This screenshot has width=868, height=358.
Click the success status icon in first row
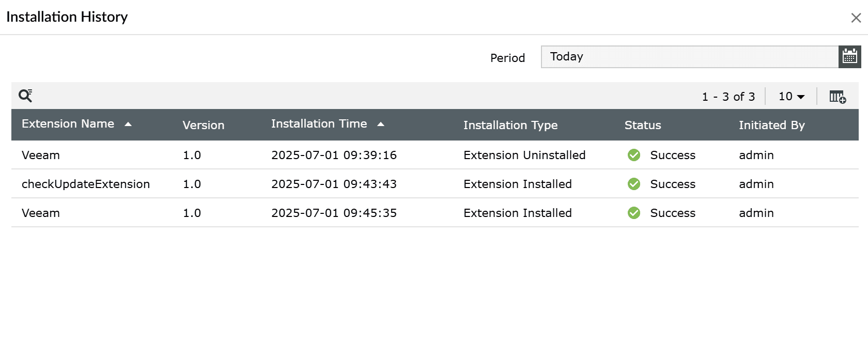(634, 155)
